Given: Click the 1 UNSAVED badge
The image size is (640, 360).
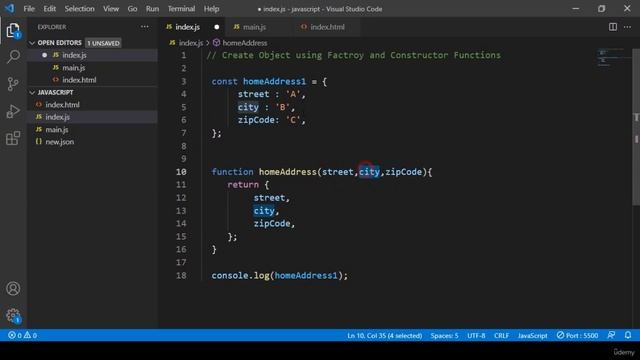Looking at the screenshot, I should [x=103, y=43].
